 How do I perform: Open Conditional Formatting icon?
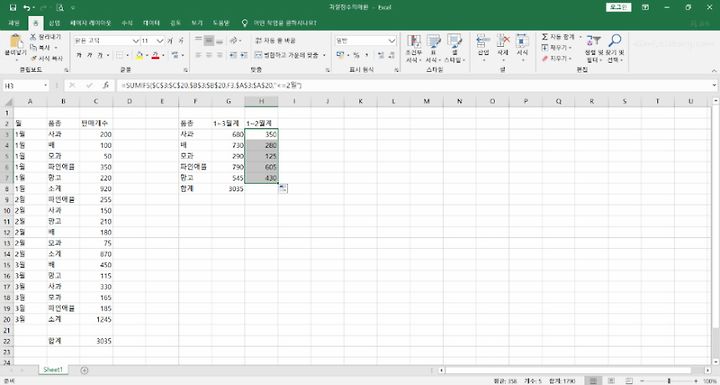[x=413, y=41]
